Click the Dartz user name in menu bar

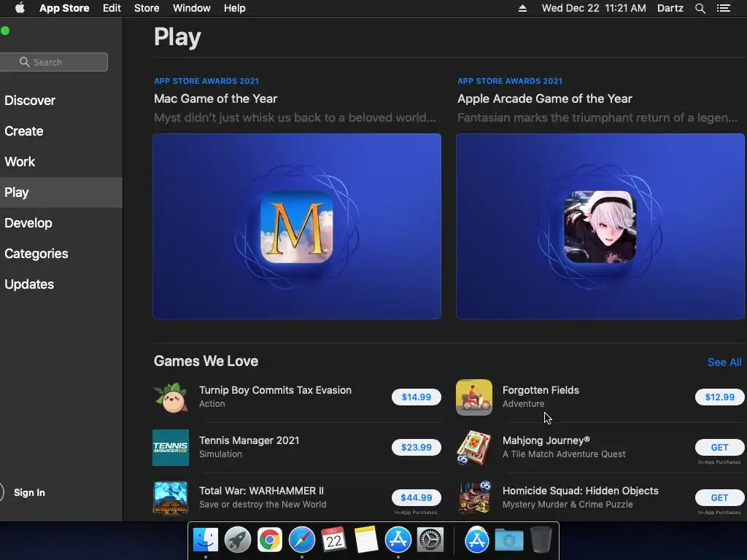click(670, 8)
